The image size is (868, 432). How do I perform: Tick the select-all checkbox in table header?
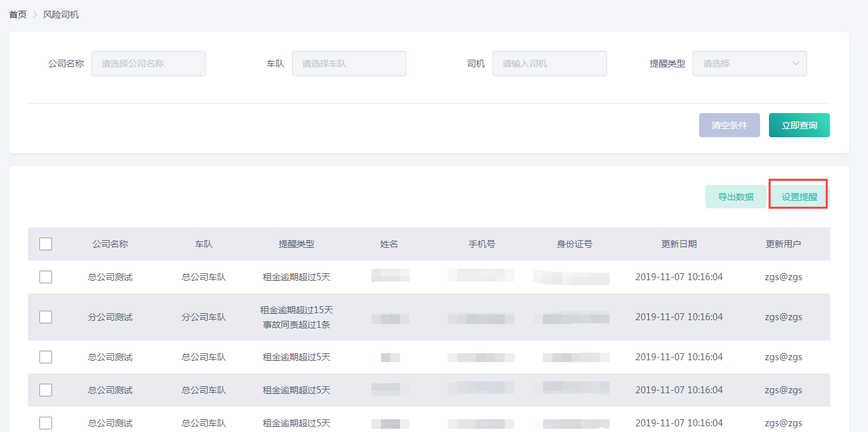click(x=46, y=244)
